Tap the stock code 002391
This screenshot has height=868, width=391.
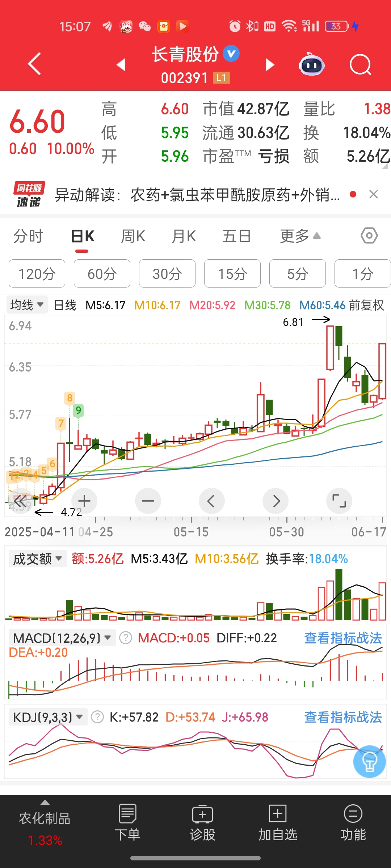pyautogui.click(x=184, y=78)
